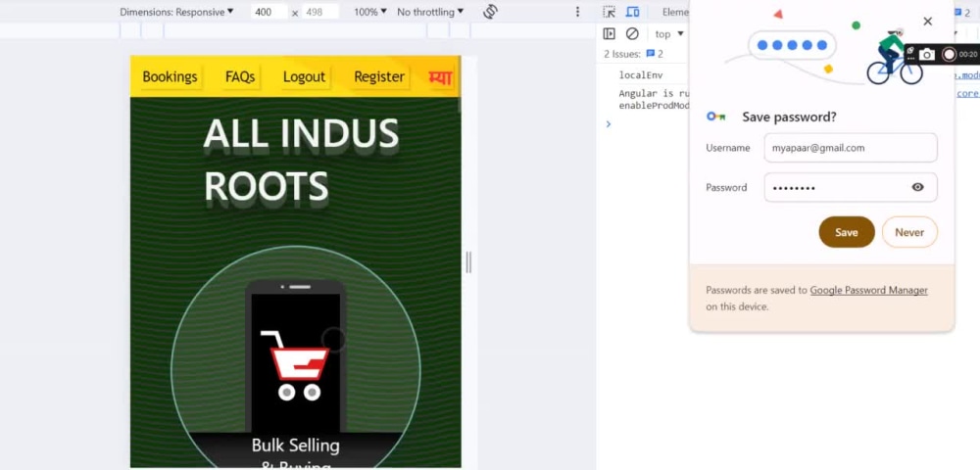Take a snapshot with the camera icon
980x470 pixels.
tap(927, 55)
